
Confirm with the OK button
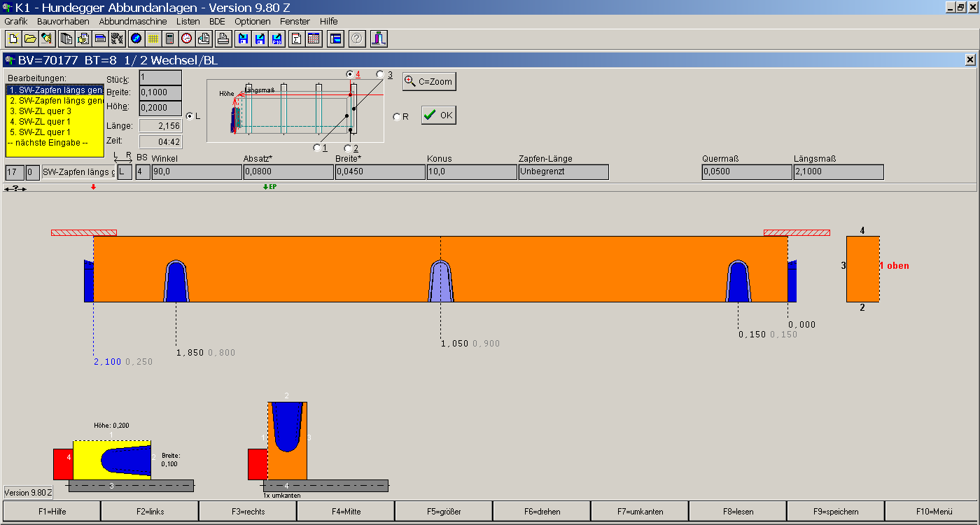[x=439, y=115]
